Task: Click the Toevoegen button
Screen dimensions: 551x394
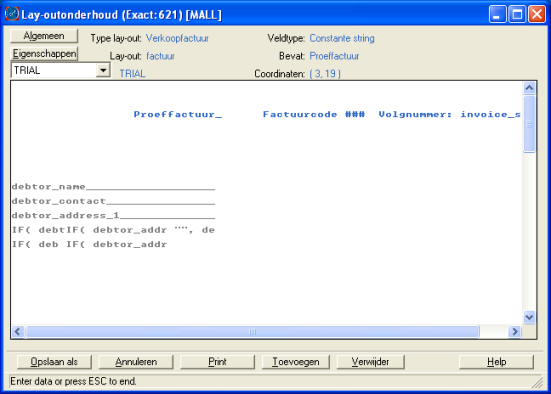Action: click(296, 362)
